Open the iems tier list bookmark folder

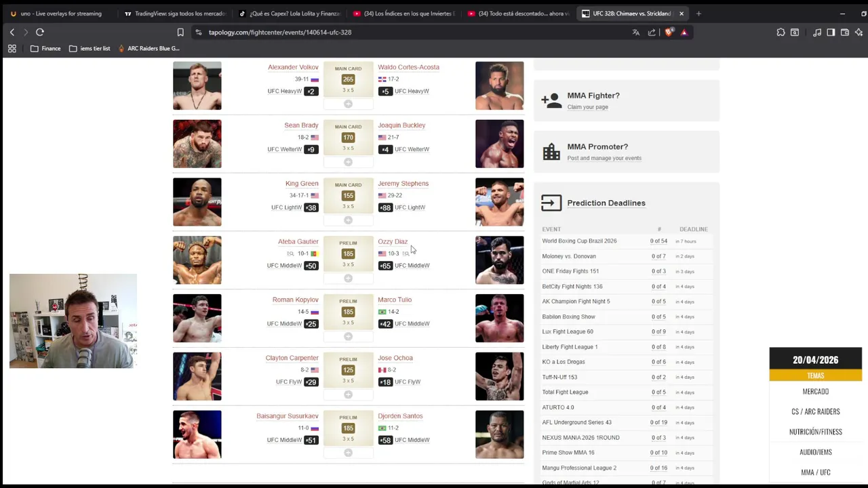(90, 48)
